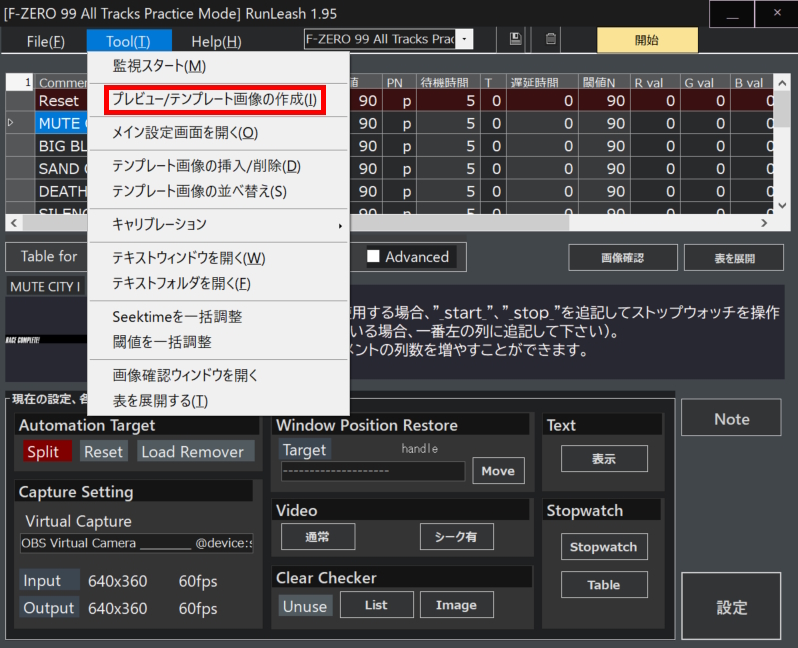This screenshot has height=648, width=798.
Task: Click the MUTE CITY I template thumbnail
Action: [x=46, y=339]
